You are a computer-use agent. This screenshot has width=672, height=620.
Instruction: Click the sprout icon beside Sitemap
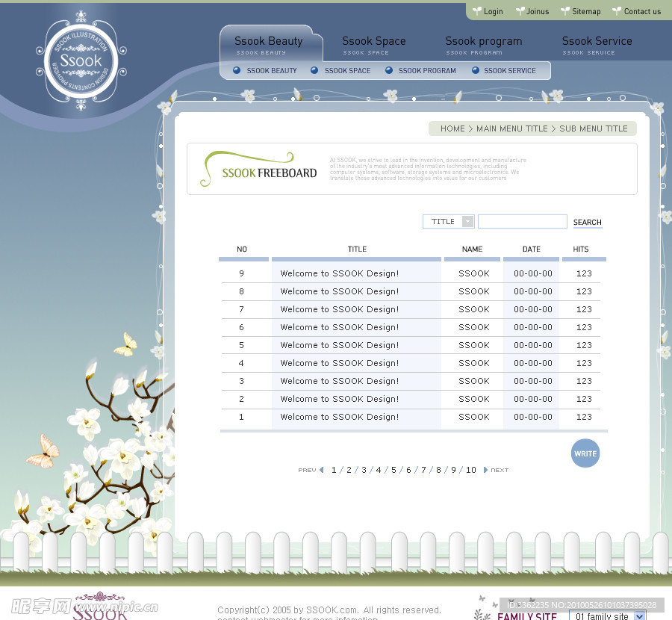pyautogui.click(x=565, y=11)
